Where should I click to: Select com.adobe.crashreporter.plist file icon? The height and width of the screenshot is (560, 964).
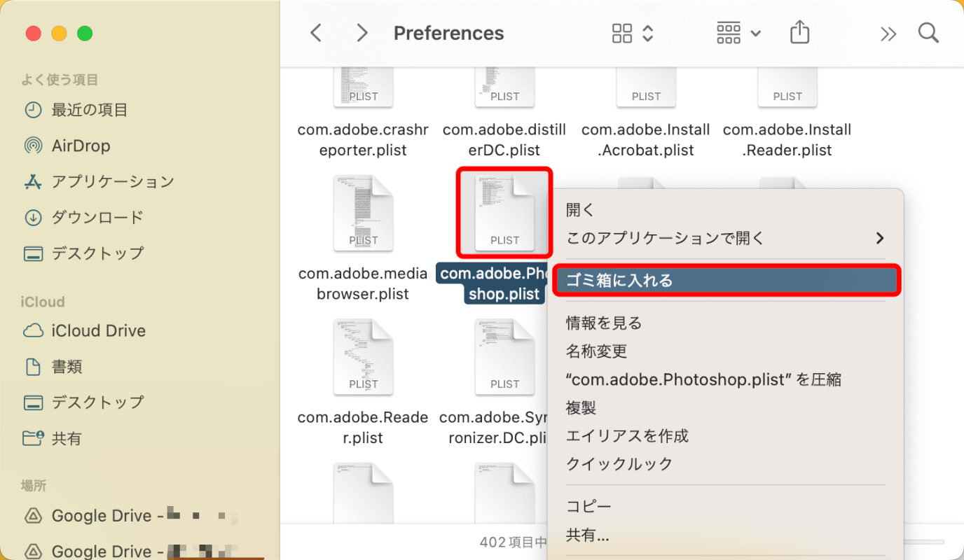point(363,87)
